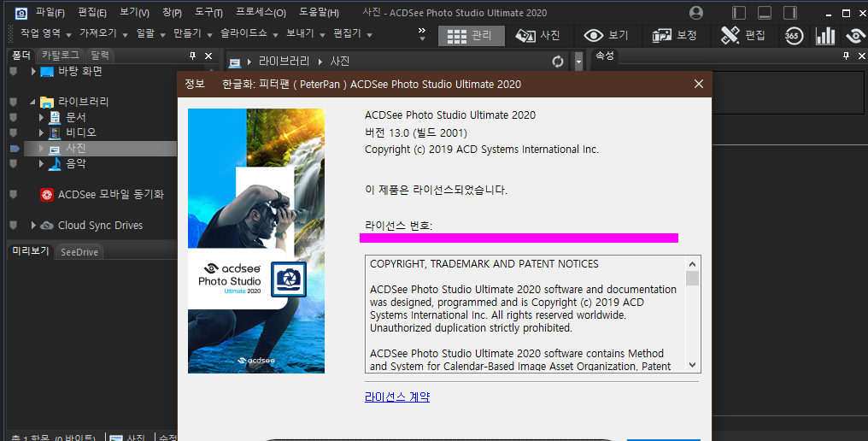Toggle easy-select marker beside 비디오
The width and height of the screenshot is (868, 441).
(14, 133)
